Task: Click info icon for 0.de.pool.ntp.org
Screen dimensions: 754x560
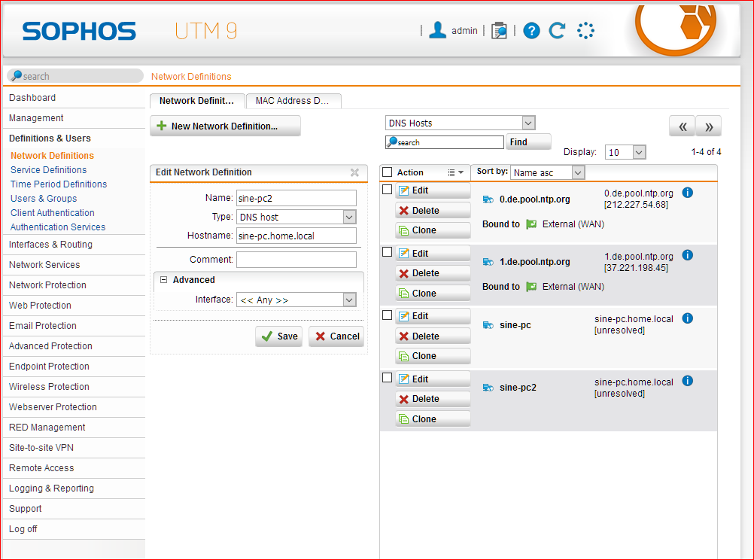Action: tap(687, 193)
